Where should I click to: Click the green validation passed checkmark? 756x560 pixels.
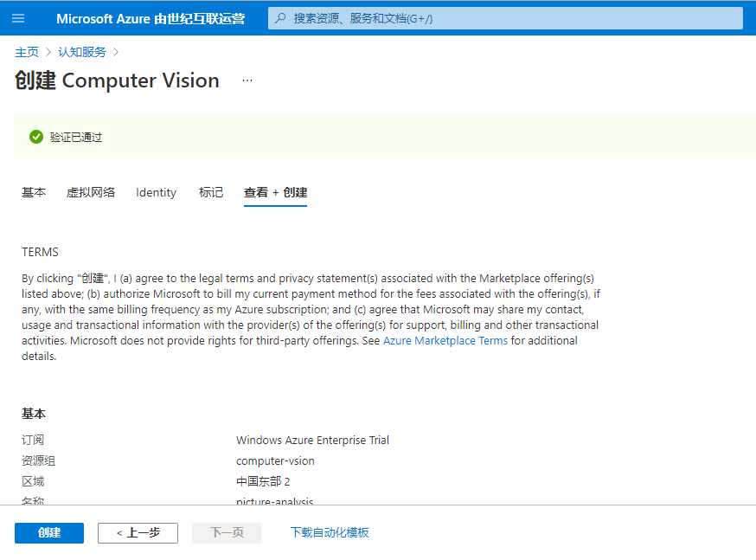(36, 137)
